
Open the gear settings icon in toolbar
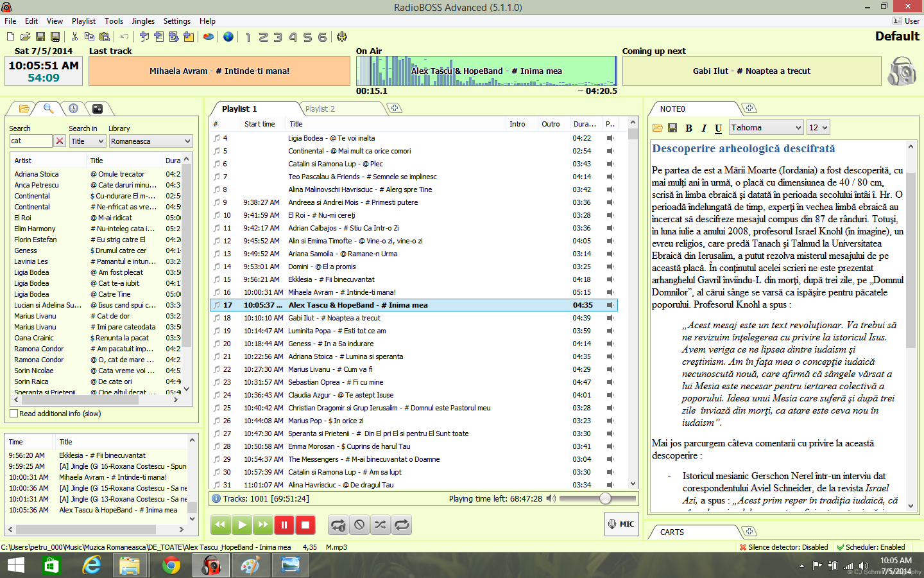[x=342, y=37]
